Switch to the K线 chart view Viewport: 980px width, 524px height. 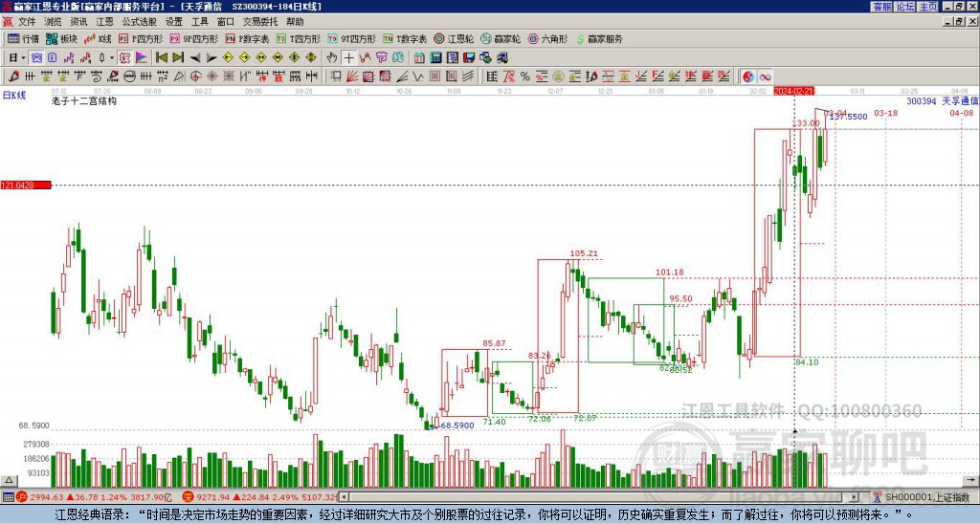tap(98, 38)
